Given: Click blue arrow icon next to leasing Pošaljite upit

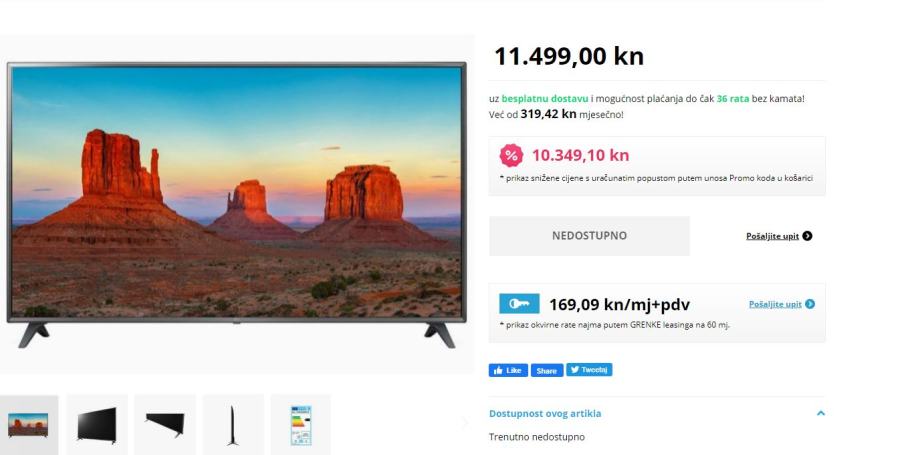Looking at the screenshot, I should click(810, 304).
